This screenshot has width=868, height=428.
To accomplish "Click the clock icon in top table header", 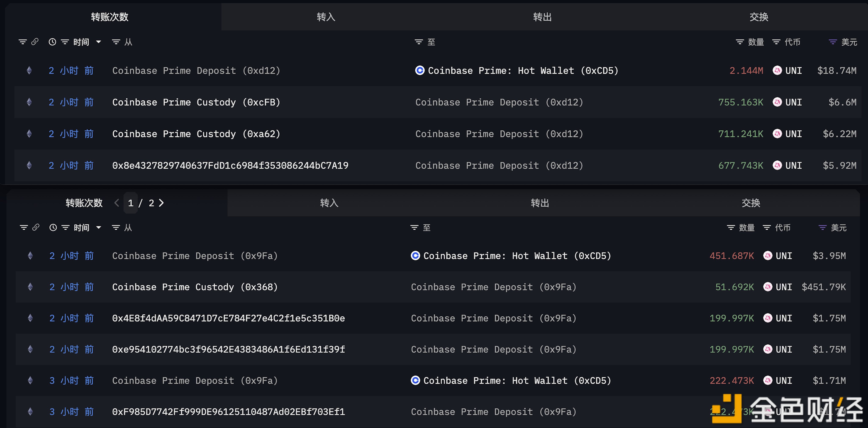I will click(x=52, y=42).
